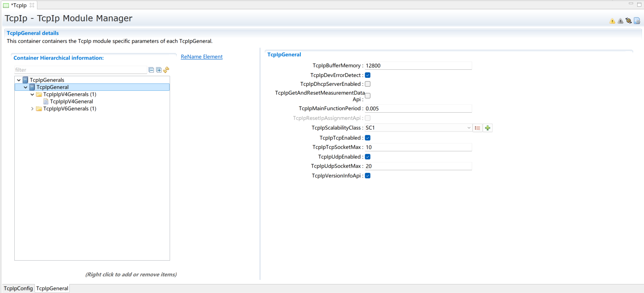
Task: Enable the TcpIpDhcpServerEnabled checkbox
Action: 368,84
